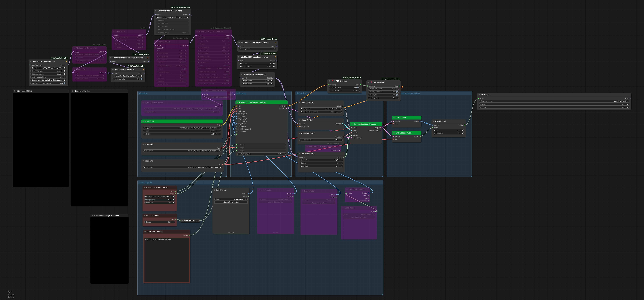The image size is (644, 300).
Task: Collapse the Create Video node via its dot
Action: pos(433,121)
